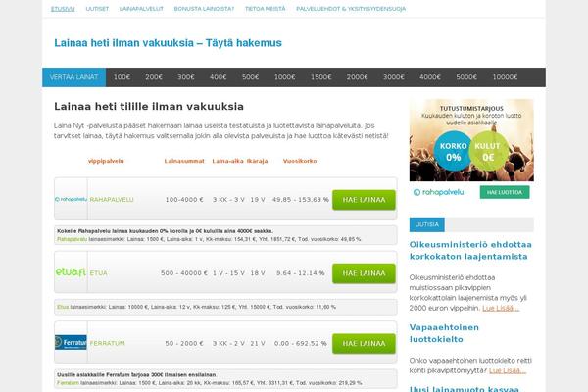Click the vippipalvelu column header
This screenshot has height=392, width=588.
pyautogui.click(x=106, y=161)
